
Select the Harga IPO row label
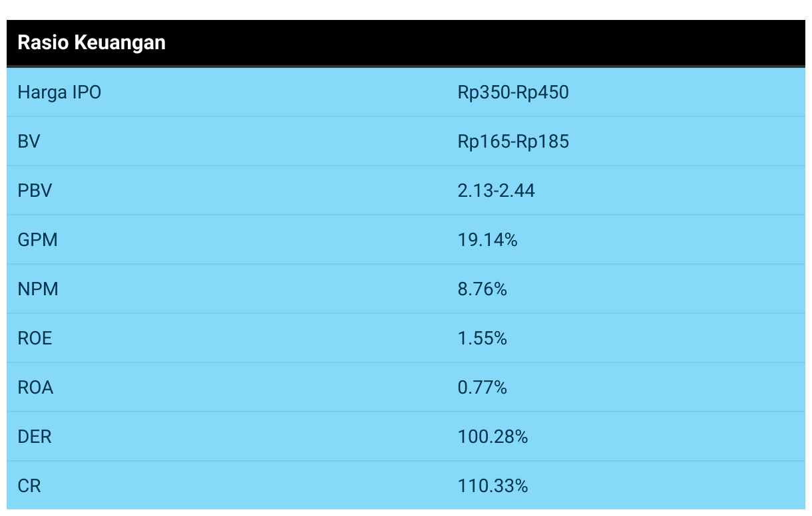coord(59,92)
